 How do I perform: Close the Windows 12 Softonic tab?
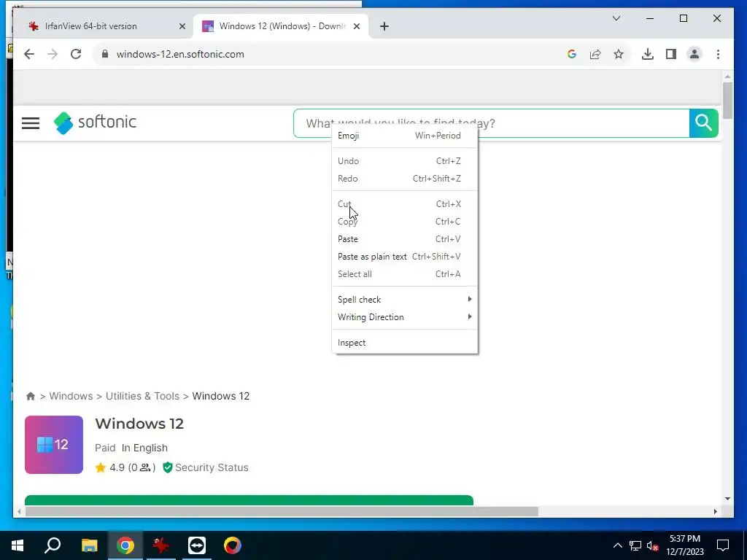coord(356,26)
